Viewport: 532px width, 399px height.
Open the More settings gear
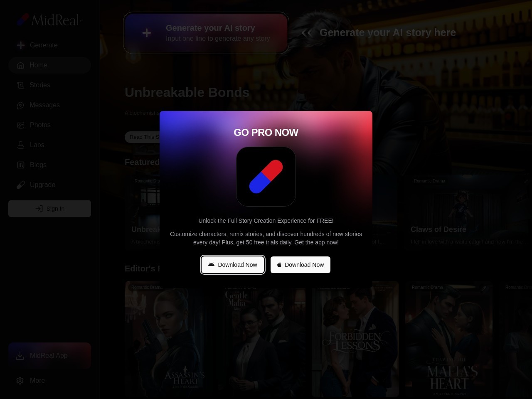point(20,381)
